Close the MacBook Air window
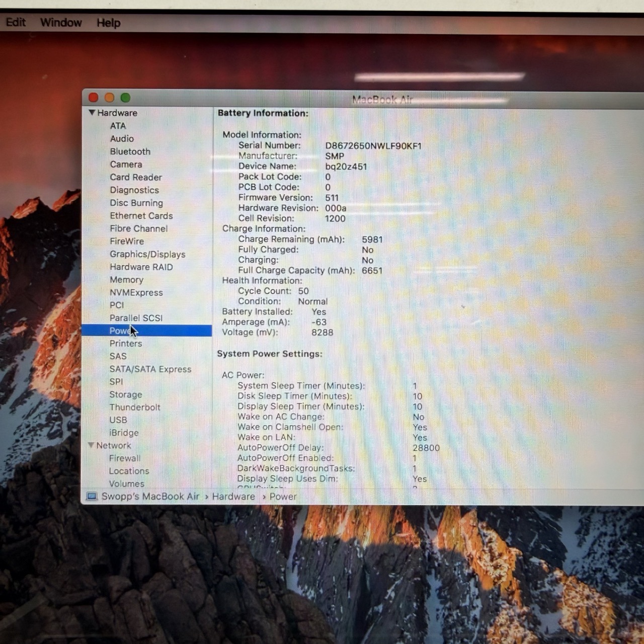 pyautogui.click(x=93, y=98)
